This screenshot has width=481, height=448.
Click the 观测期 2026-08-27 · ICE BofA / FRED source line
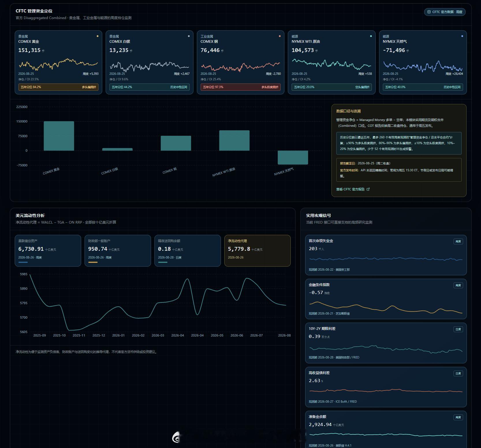pyautogui.click(x=333, y=401)
